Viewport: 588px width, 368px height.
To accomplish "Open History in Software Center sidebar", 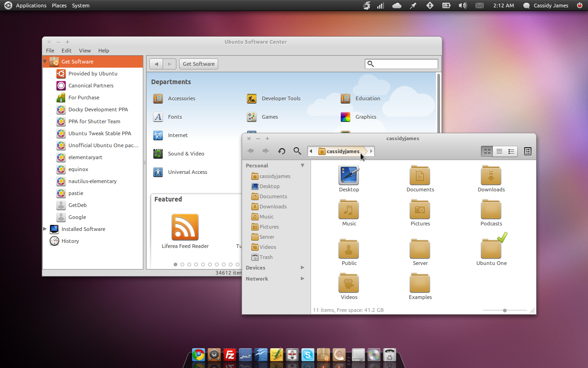I will (65, 241).
